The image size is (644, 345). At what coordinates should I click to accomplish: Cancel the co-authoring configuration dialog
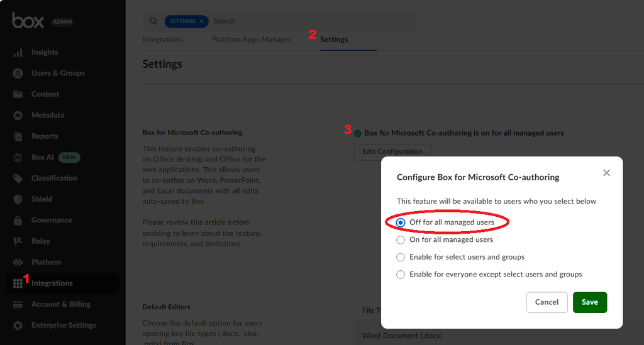tap(547, 302)
